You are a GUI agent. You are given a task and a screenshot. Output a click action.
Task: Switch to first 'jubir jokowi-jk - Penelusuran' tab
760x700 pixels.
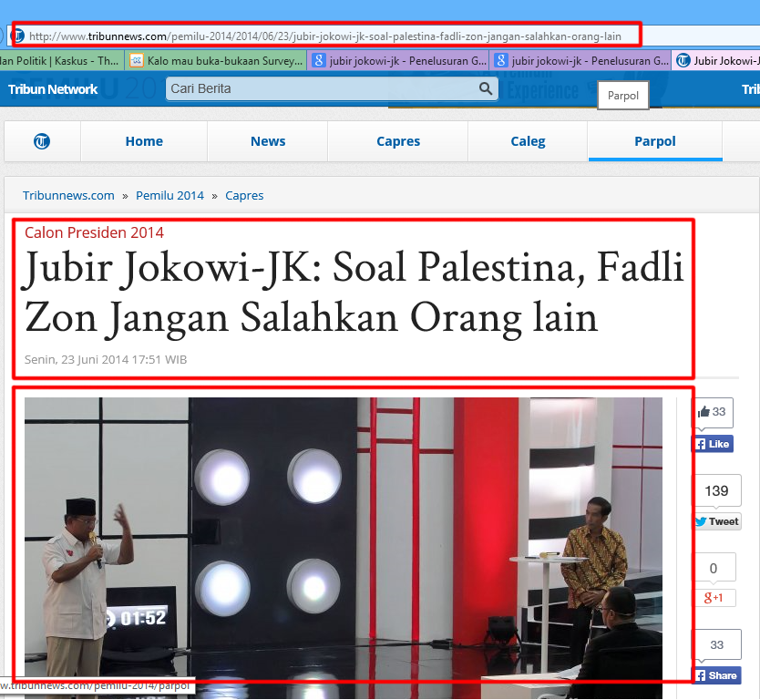pos(398,60)
